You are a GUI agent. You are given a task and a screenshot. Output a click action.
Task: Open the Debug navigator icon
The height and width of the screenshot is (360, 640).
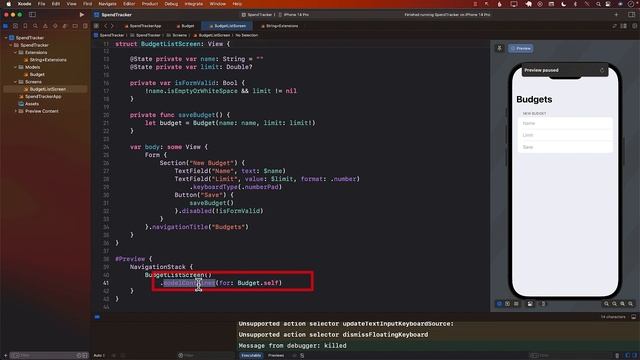[65, 26]
